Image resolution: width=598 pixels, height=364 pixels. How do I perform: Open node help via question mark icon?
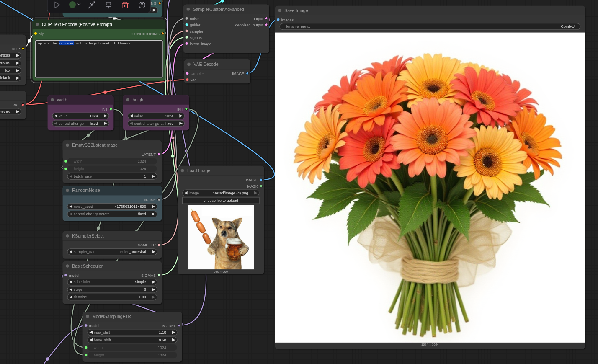[x=142, y=5]
